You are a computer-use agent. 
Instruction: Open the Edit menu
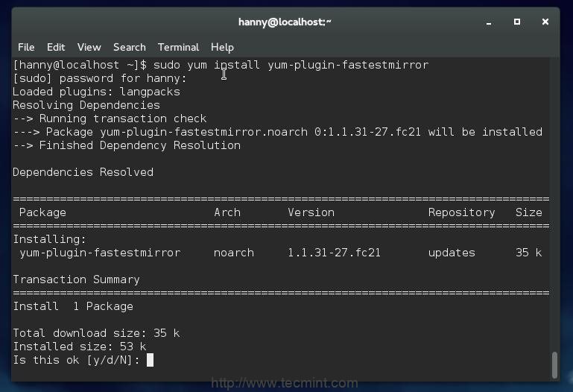(56, 47)
